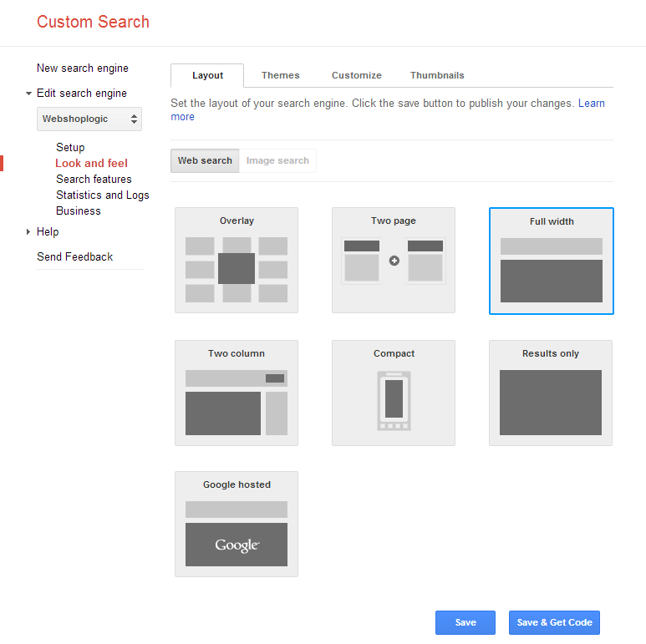Expand the Help section arrow
The image size is (646, 644).
(x=28, y=232)
